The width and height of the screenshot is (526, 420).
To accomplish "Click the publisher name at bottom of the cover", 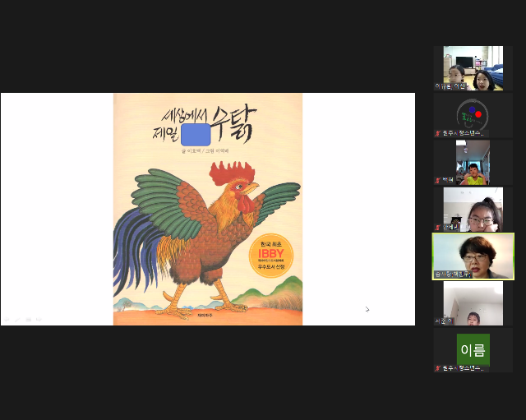I will pyautogui.click(x=205, y=316).
